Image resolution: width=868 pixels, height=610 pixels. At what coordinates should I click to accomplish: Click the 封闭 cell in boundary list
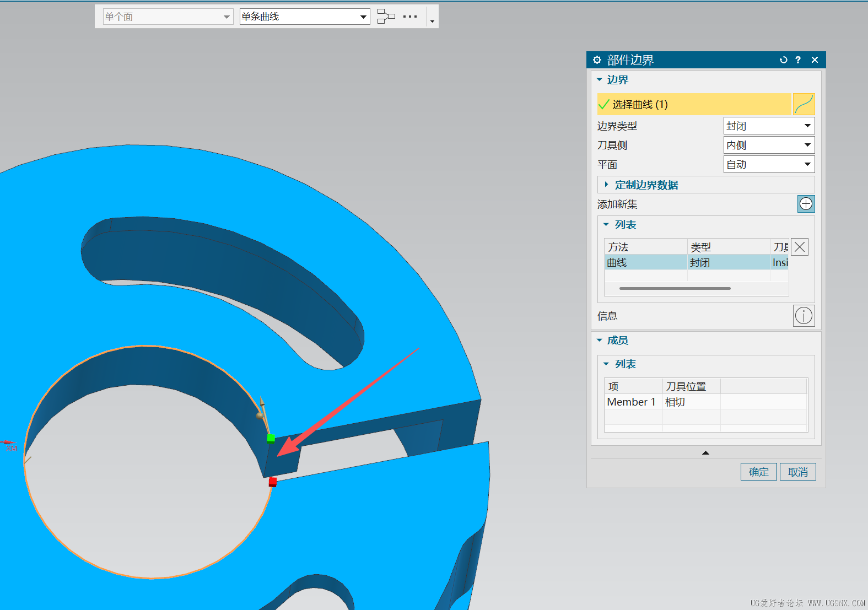point(728,262)
